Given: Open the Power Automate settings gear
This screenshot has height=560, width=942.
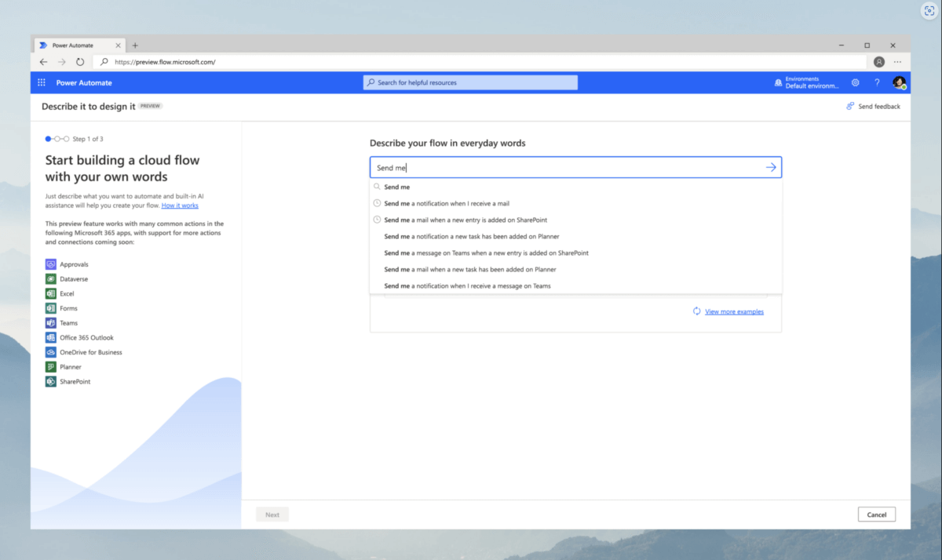Looking at the screenshot, I should [x=856, y=82].
